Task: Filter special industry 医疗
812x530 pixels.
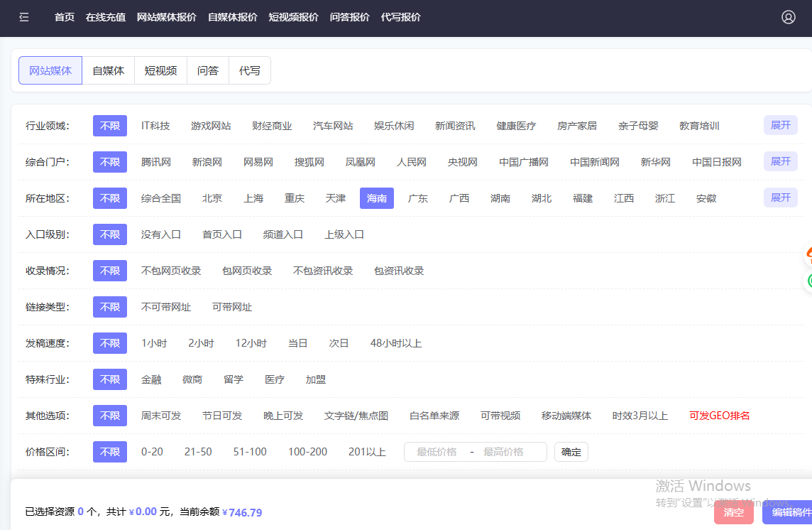Action: (275, 379)
